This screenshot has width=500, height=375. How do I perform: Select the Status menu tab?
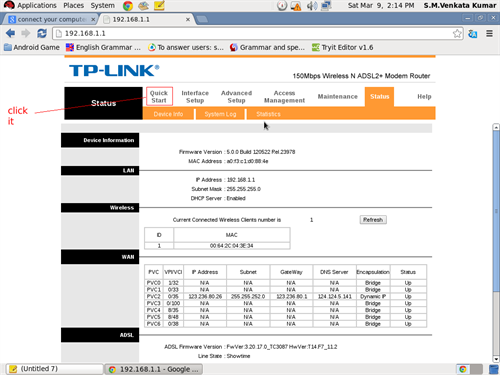coord(379,97)
